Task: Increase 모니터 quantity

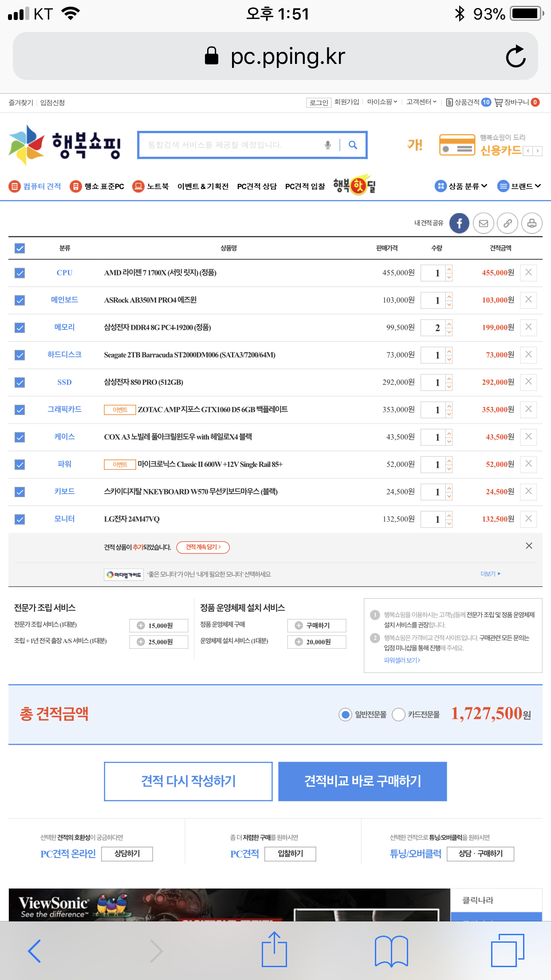Action: [x=449, y=515]
